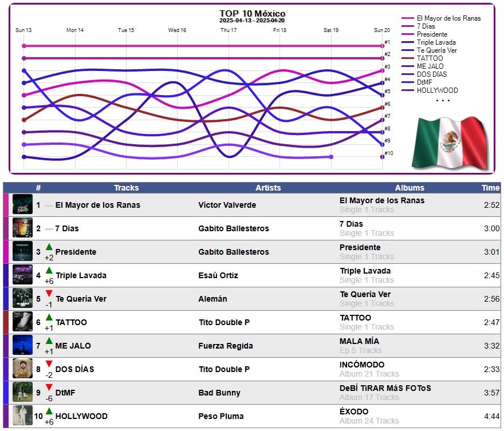This screenshot has height=431, width=504.
Task: Click the HOLLYWOOD track cover image
Action: tap(22, 416)
